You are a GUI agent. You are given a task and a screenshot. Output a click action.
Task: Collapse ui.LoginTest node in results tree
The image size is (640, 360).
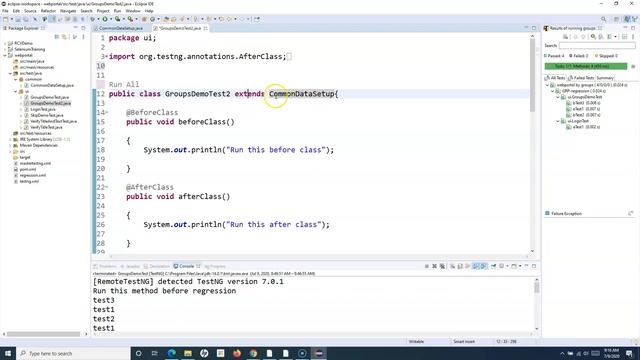pyautogui.click(x=558, y=121)
